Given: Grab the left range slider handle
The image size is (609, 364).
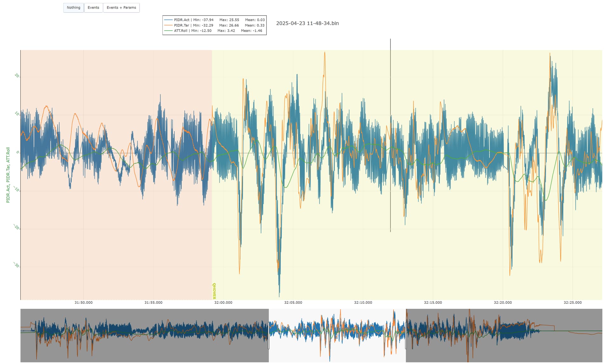Looking at the screenshot, I should tap(269, 335).
